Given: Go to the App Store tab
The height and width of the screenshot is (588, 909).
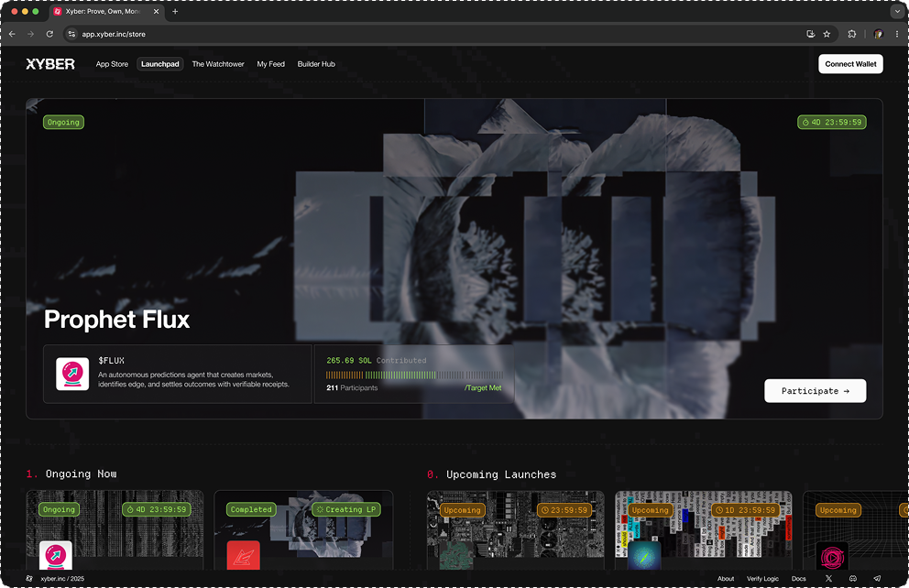Looking at the screenshot, I should [x=112, y=64].
